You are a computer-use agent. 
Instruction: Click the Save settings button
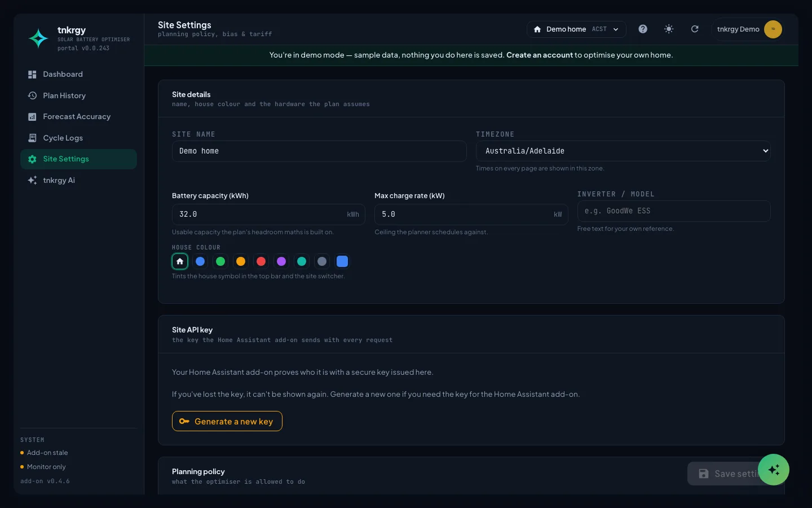pos(724,474)
